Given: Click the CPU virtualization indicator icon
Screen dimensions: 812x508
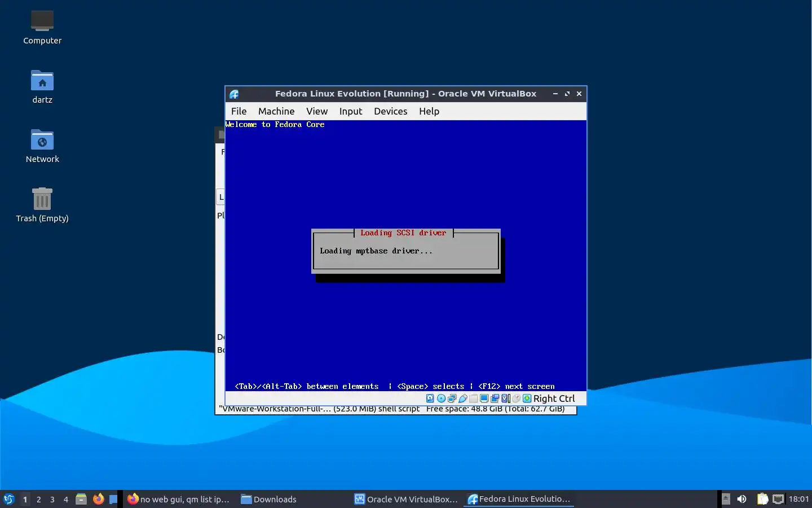Looking at the screenshot, I should tap(506, 398).
